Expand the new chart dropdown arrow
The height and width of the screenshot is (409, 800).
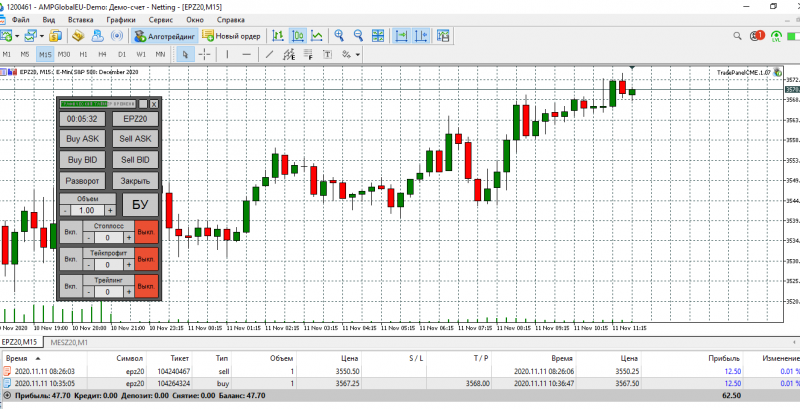click(18, 36)
